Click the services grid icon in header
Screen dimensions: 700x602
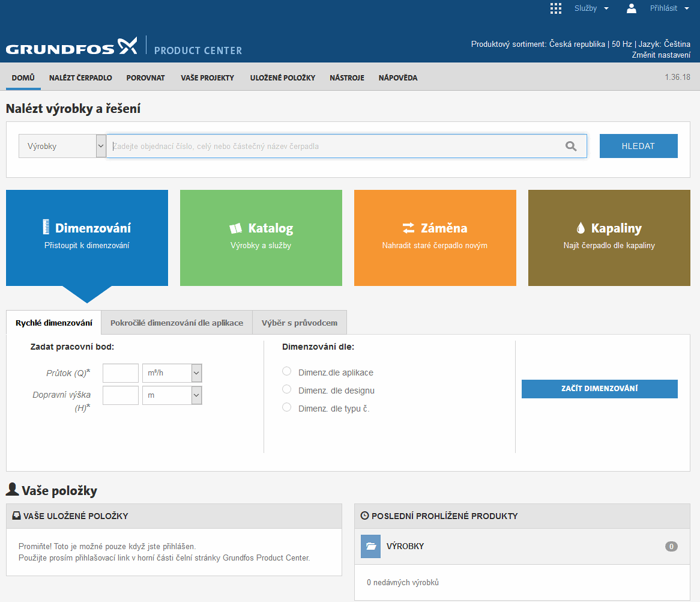pyautogui.click(x=556, y=8)
